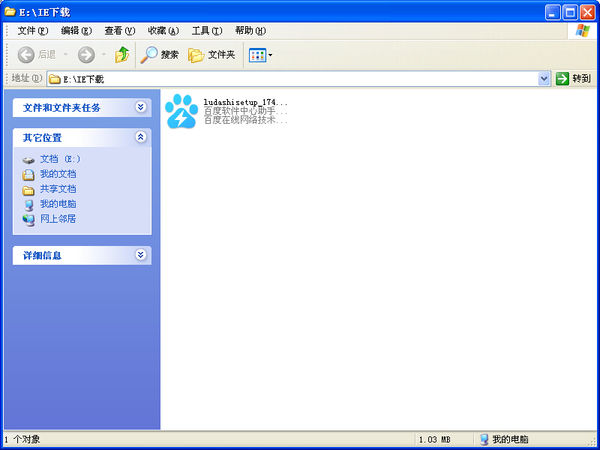This screenshot has height=450, width=600.
Task: Click the address field E:\IE下载
Action: point(292,79)
